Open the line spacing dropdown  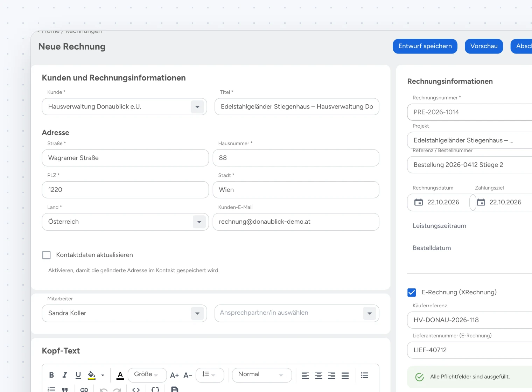[210, 375]
